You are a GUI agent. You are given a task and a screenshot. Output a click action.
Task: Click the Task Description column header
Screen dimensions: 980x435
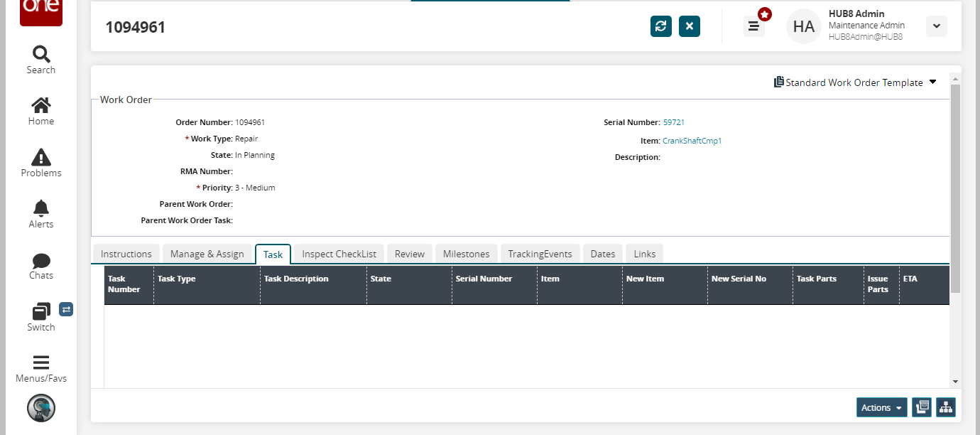[313, 284]
